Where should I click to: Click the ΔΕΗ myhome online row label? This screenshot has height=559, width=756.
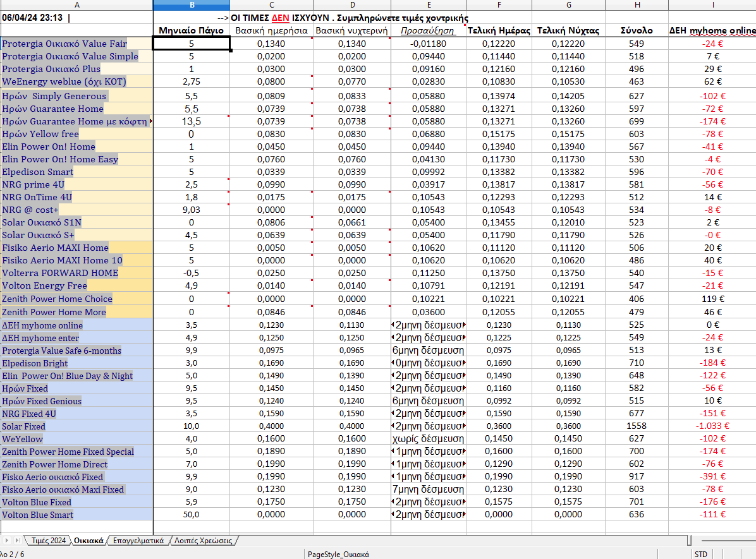coord(42,325)
